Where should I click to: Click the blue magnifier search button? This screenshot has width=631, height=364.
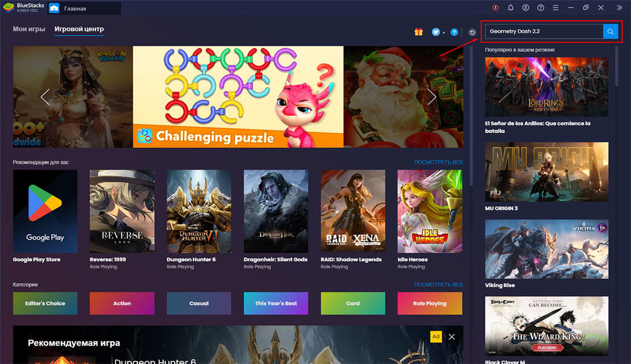(x=611, y=31)
